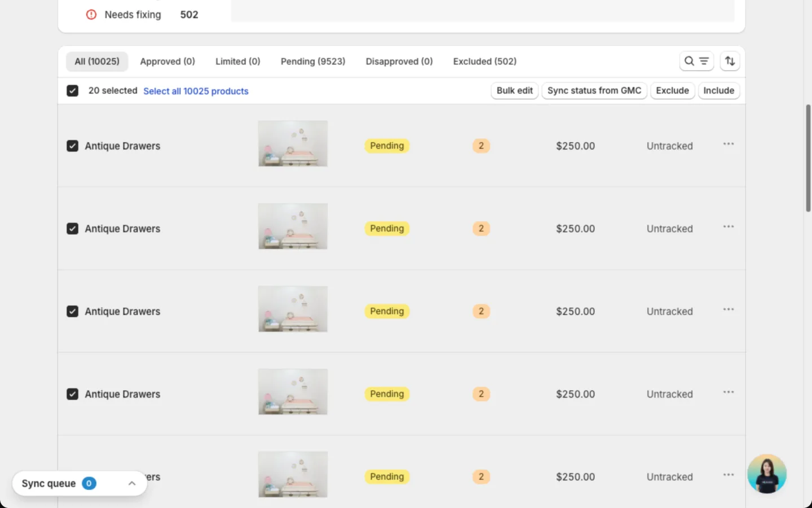Click the red Needs fixing warning icon
This screenshot has height=508, width=812.
(x=91, y=15)
